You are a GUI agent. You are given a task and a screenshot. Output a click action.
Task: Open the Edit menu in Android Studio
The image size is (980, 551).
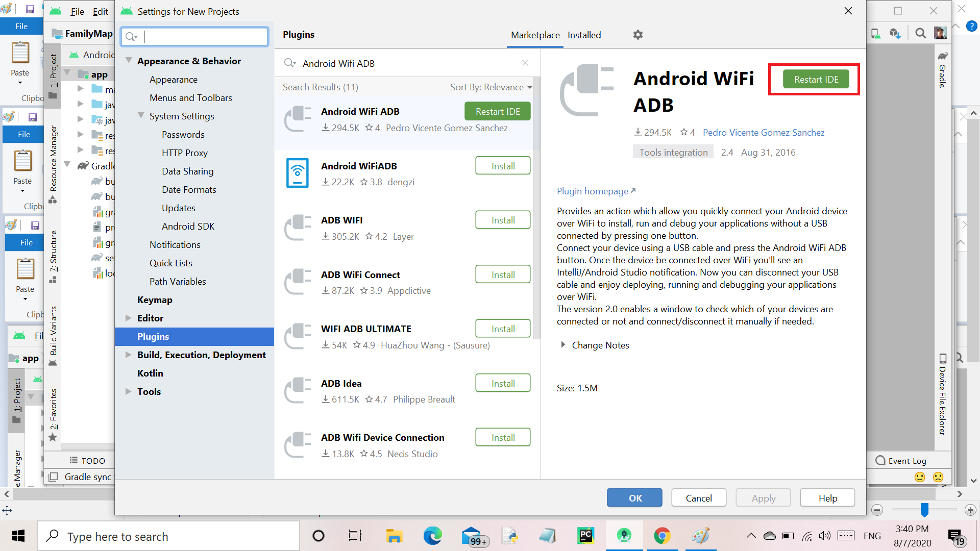[100, 12]
